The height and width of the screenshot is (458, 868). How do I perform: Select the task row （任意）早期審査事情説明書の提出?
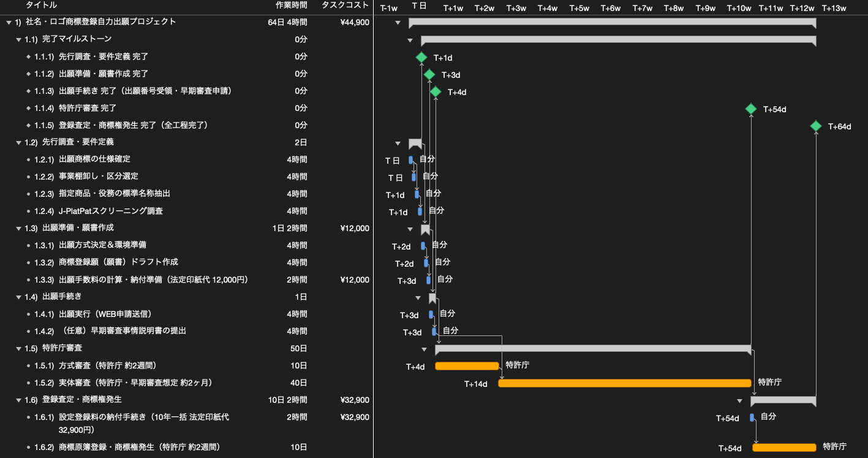pos(186,332)
